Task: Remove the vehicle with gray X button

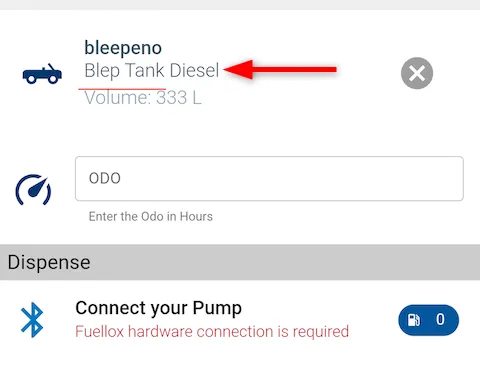Action: [417, 73]
